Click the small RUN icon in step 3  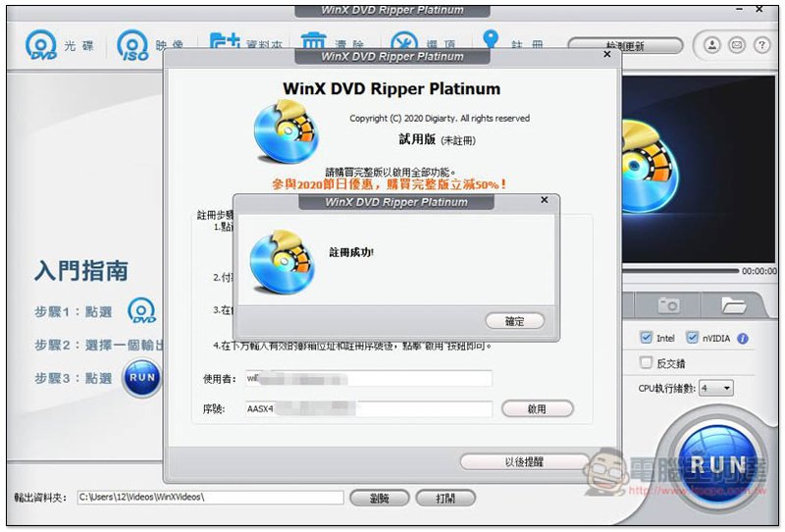tap(142, 378)
